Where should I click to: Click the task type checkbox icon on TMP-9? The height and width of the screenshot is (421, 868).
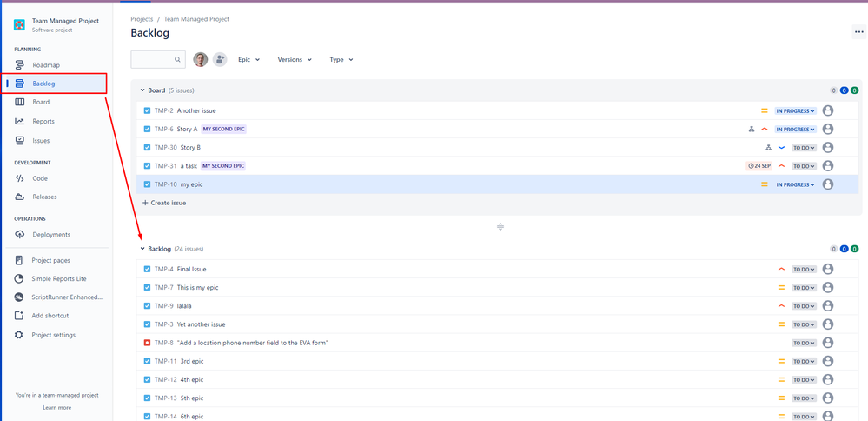(147, 306)
